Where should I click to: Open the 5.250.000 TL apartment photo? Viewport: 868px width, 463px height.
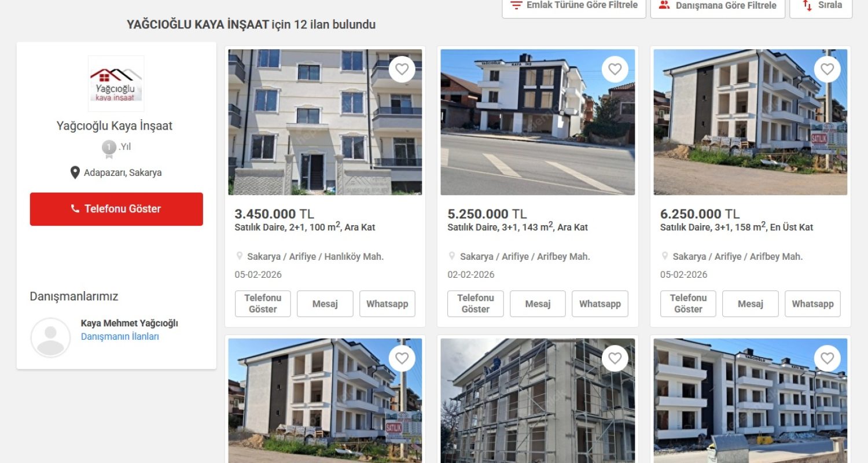pos(538,122)
